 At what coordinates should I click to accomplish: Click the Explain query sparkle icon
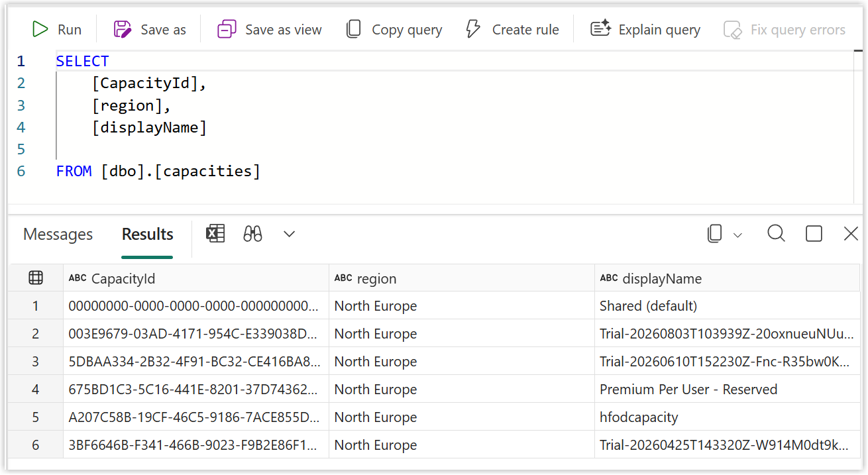[x=600, y=29]
